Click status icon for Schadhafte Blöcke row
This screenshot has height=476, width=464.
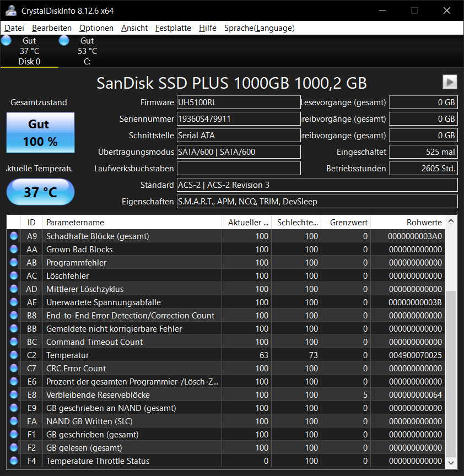coord(14,236)
